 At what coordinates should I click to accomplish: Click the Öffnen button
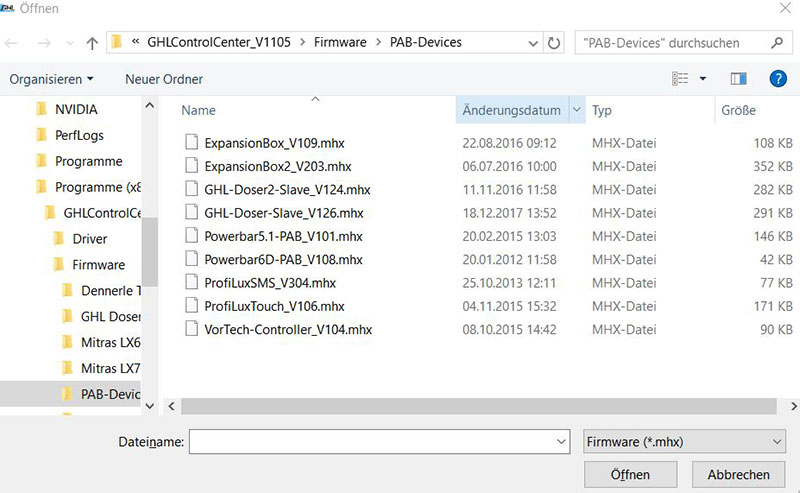[630, 474]
